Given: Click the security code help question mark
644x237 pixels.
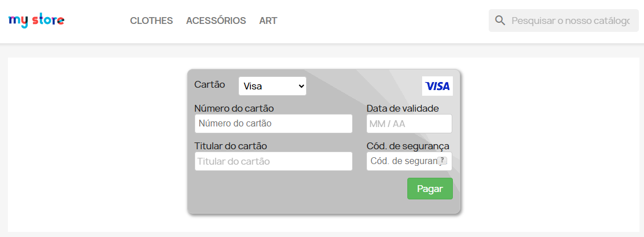Looking at the screenshot, I should pos(442,161).
